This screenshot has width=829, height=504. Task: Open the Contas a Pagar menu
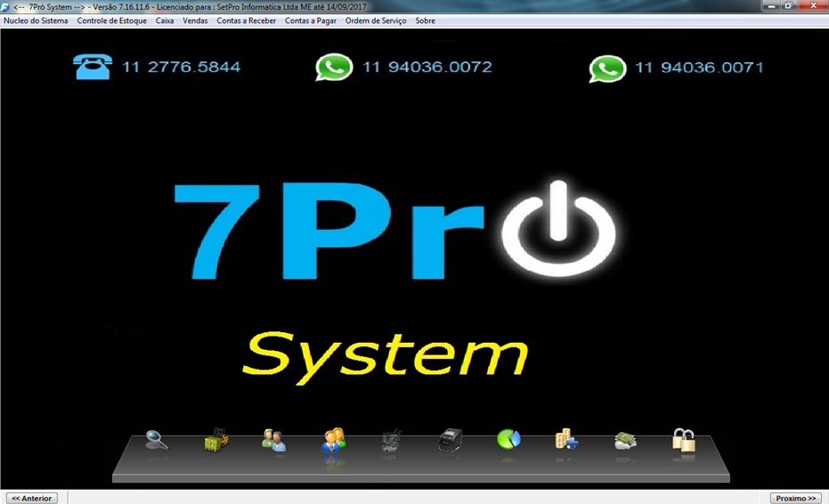(311, 20)
